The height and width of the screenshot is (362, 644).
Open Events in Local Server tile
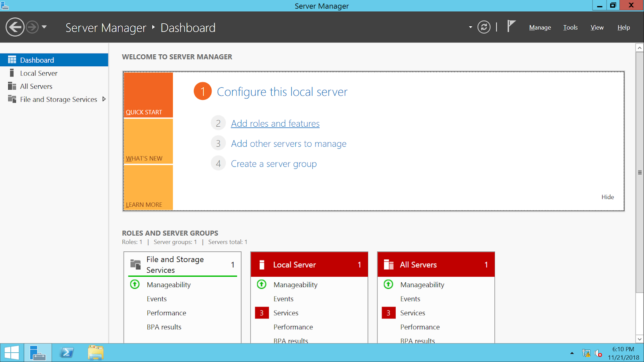pos(283,299)
